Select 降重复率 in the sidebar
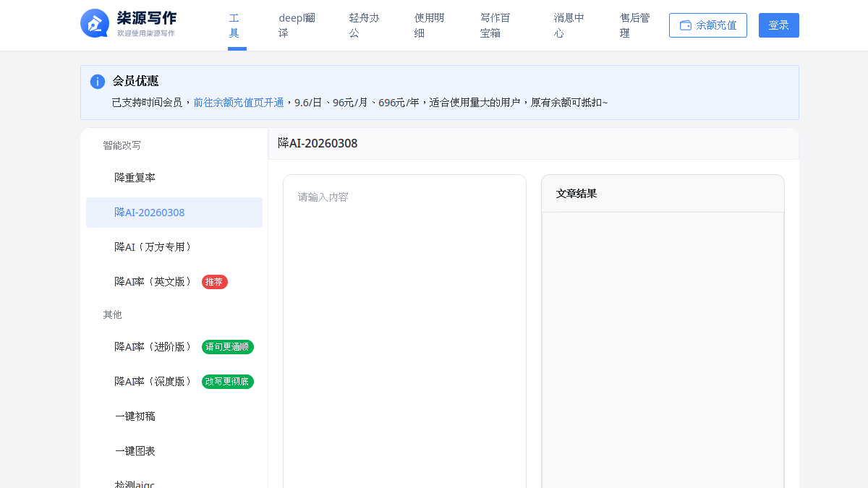Screen dimensions: 868x488 174,178
